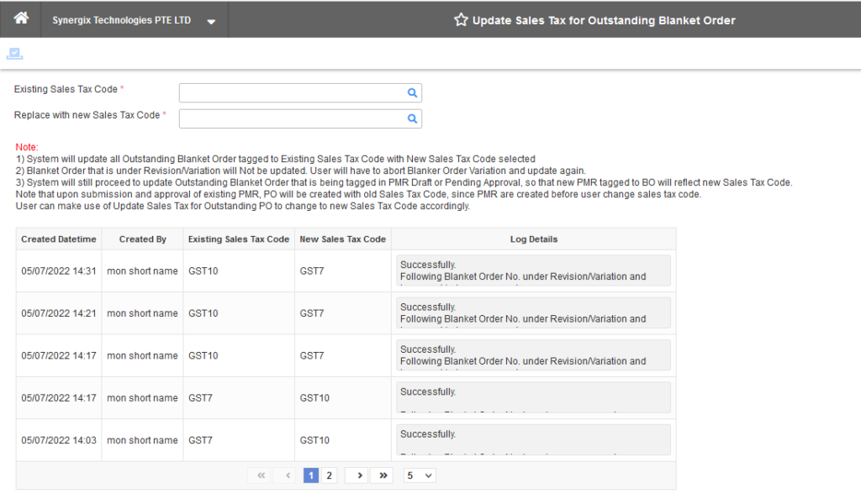This screenshot has width=861, height=504.
Task: Click the Update Sales Tax page title
Action: click(x=604, y=18)
